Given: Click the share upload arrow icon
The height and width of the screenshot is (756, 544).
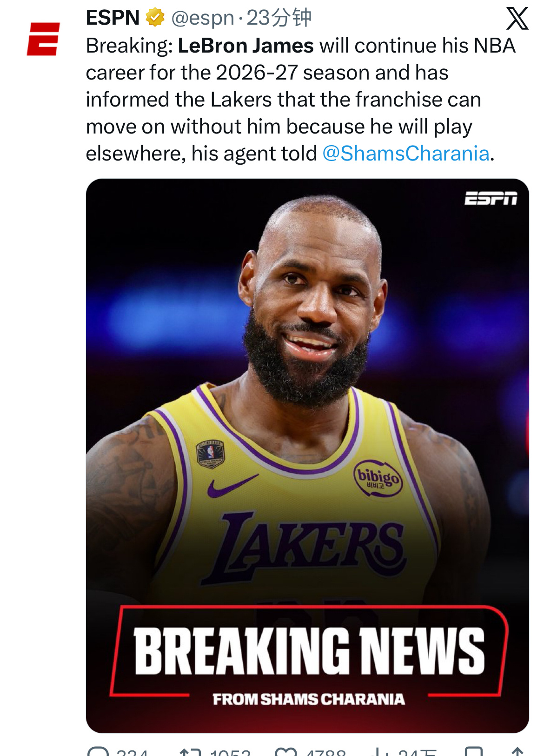Looking at the screenshot, I should click(x=517, y=751).
